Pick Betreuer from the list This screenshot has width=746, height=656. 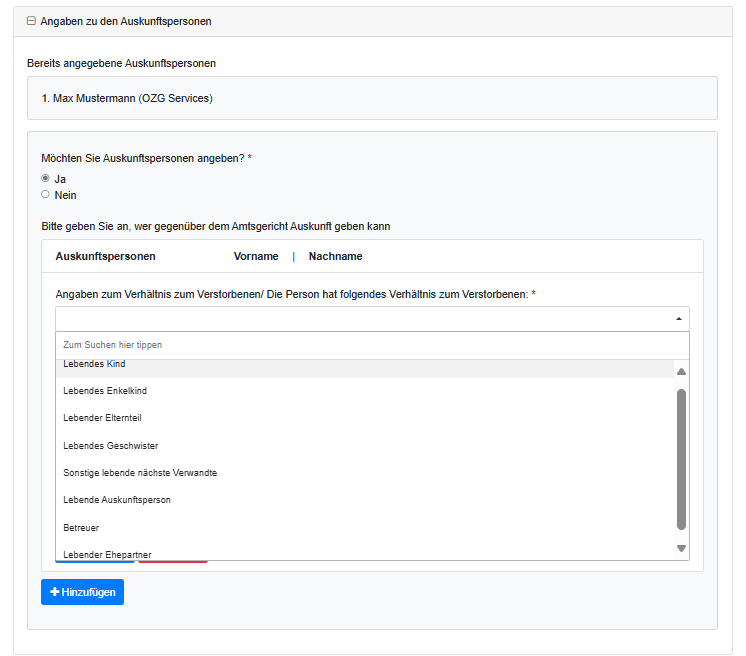click(x=81, y=527)
